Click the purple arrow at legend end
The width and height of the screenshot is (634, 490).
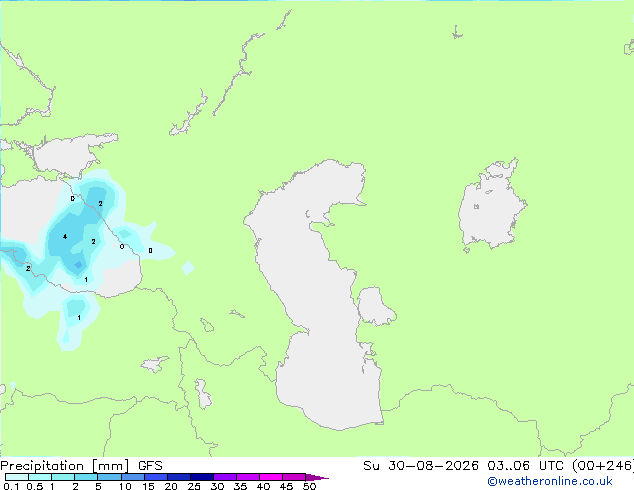tap(317, 477)
